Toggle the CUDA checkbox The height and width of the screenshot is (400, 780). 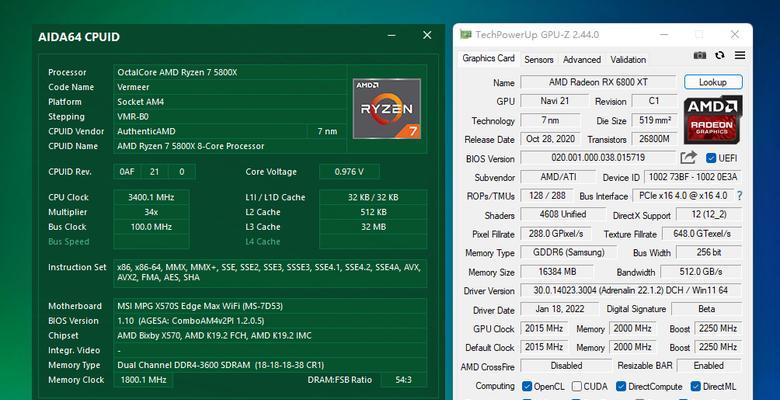tap(577, 386)
